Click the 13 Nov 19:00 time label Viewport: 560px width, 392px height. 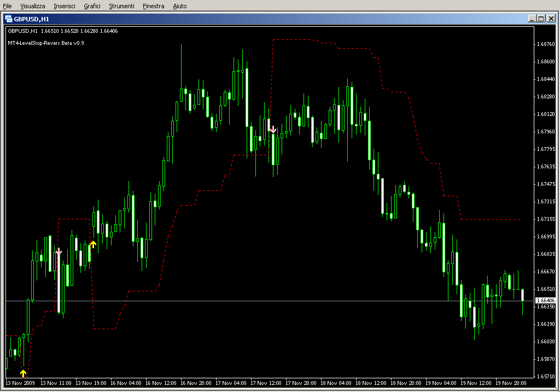click(91, 383)
